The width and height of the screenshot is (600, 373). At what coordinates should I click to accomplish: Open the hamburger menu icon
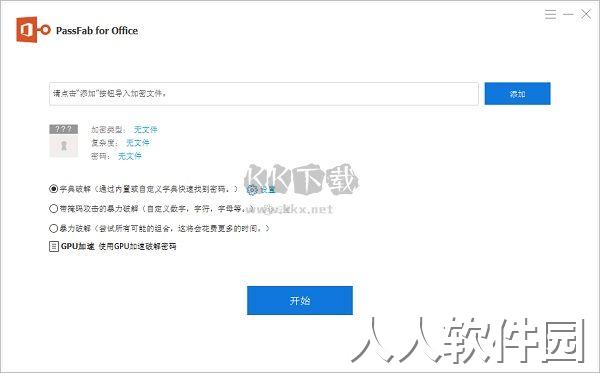click(x=550, y=15)
